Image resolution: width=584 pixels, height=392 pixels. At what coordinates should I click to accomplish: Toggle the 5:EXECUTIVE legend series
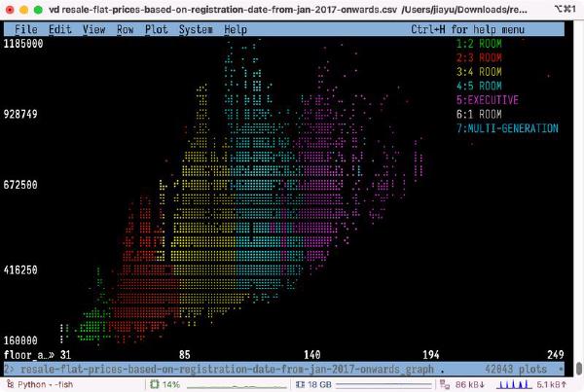487,100
